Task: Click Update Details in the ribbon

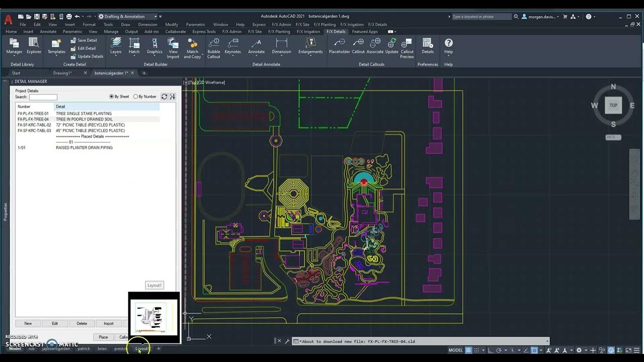Action: [x=86, y=56]
